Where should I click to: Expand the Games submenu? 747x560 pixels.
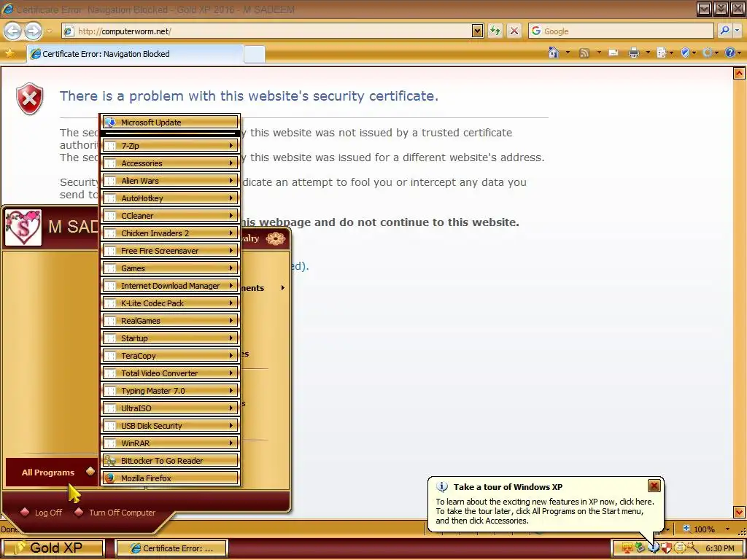point(170,268)
